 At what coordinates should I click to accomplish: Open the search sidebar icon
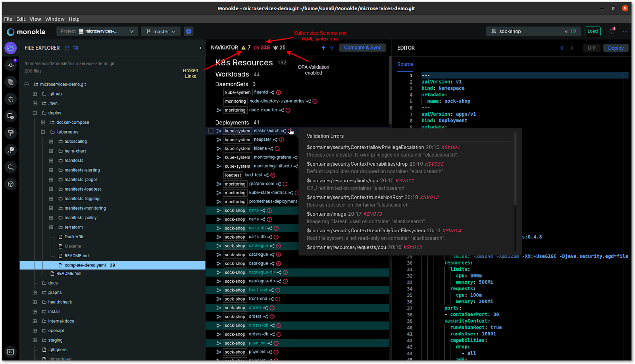[11, 167]
